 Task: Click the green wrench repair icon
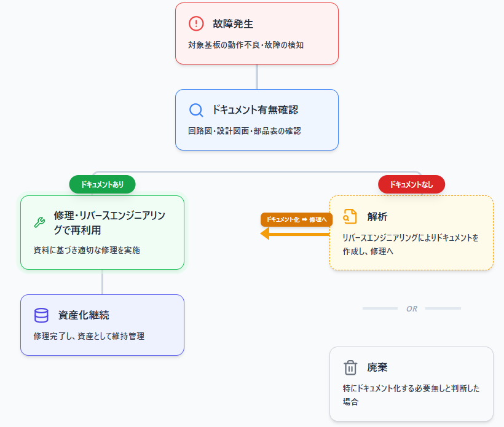(x=39, y=222)
